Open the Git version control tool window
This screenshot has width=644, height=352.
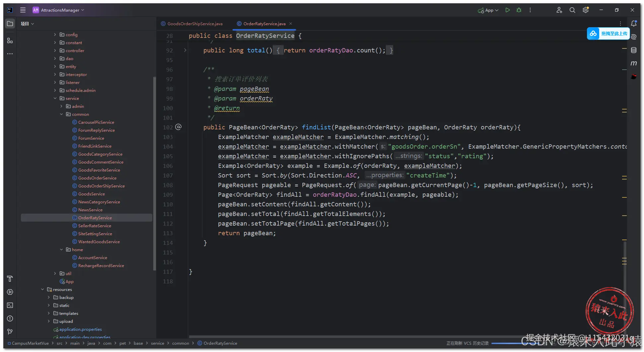coord(10,332)
